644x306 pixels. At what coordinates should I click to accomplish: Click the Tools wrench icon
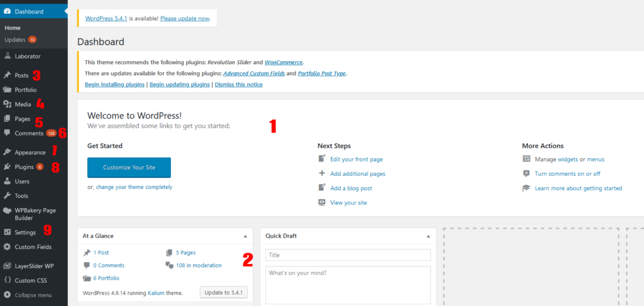tap(6, 195)
